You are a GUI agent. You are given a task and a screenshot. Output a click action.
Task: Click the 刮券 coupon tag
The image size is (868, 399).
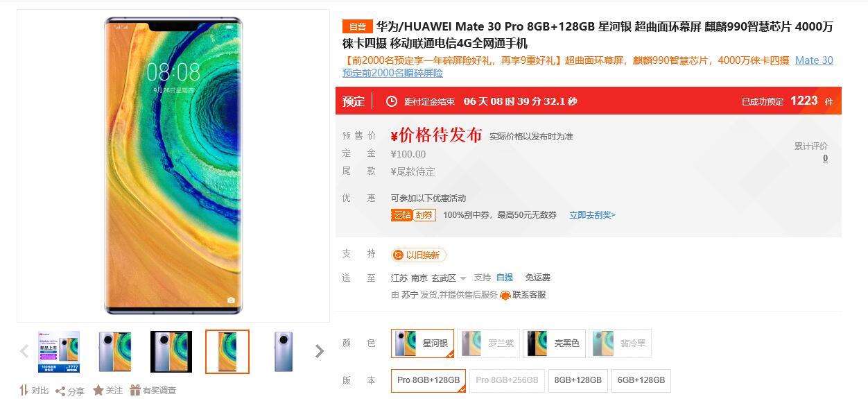(424, 215)
